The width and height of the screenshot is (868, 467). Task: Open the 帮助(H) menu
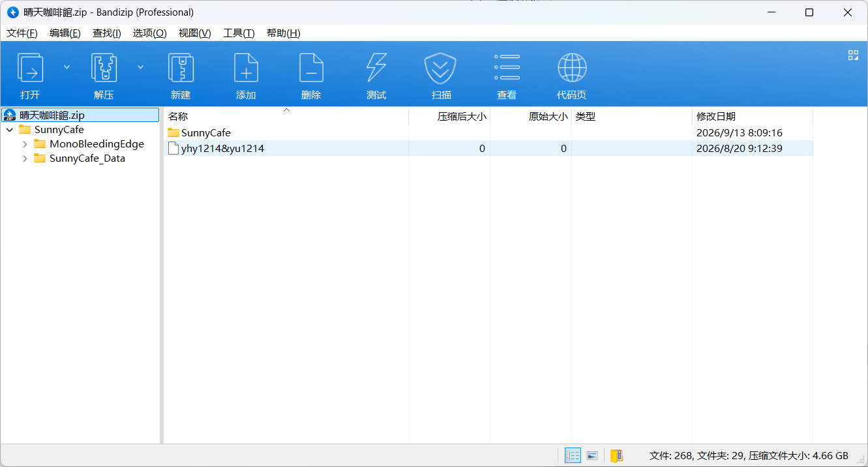point(284,33)
